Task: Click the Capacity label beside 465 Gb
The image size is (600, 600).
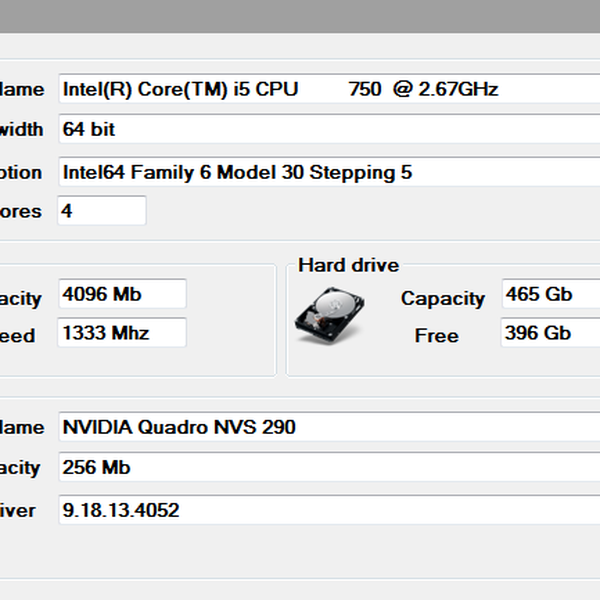Action: pyautogui.click(x=442, y=298)
